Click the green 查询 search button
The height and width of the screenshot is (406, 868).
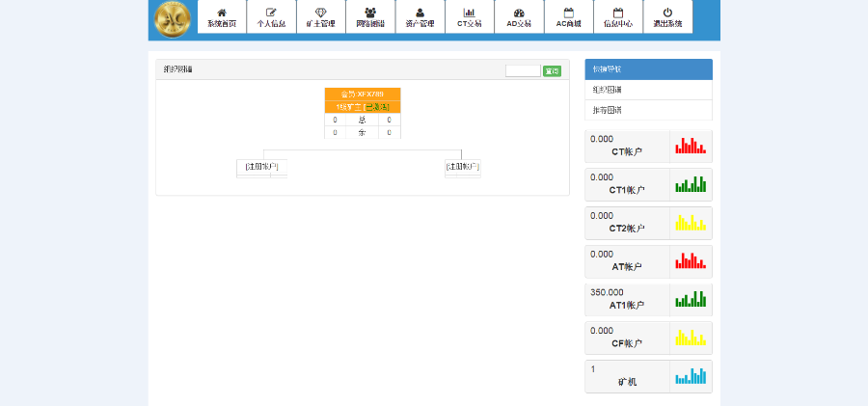[x=552, y=71]
